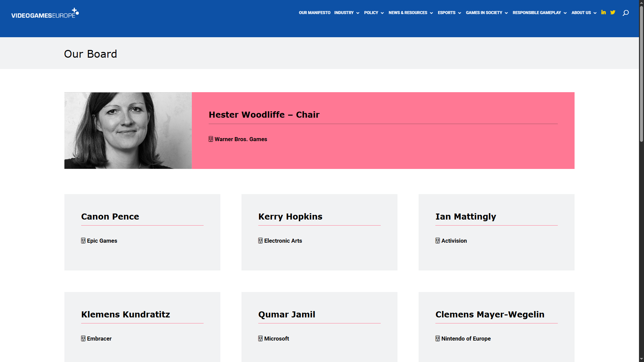The height and width of the screenshot is (362, 644).
Task: Expand the About Us chevron
Action: [595, 13]
